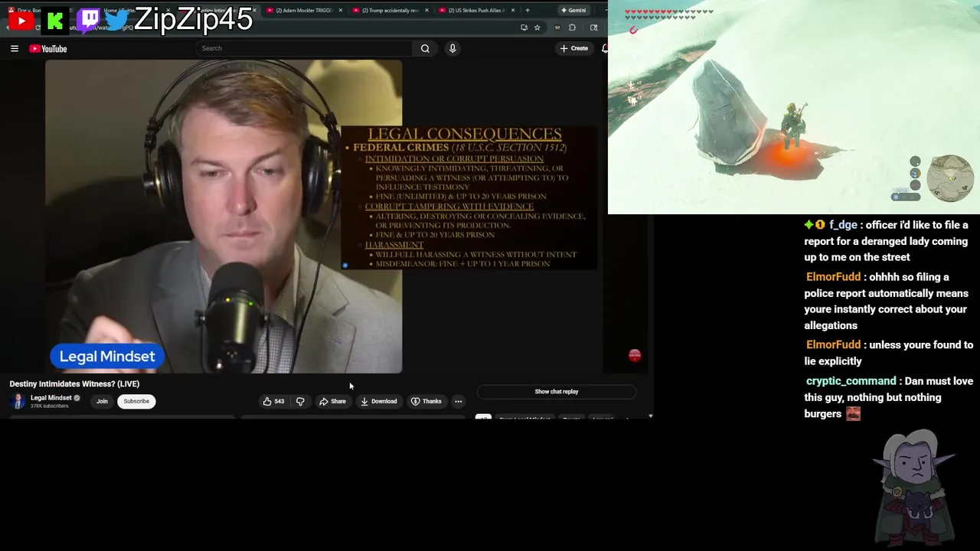980x551 pixels.
Task: Click verified badge next to Legal Mindset
Action: pyautogui.click(x=77, y=398)
